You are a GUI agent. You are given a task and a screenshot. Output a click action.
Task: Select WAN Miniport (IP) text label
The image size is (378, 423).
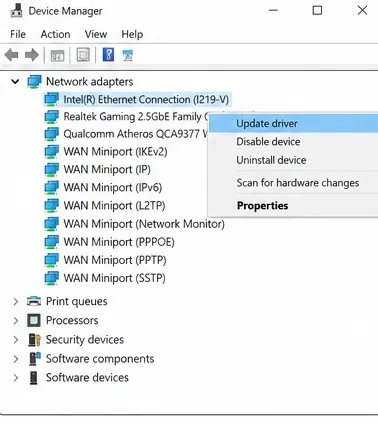107,170
